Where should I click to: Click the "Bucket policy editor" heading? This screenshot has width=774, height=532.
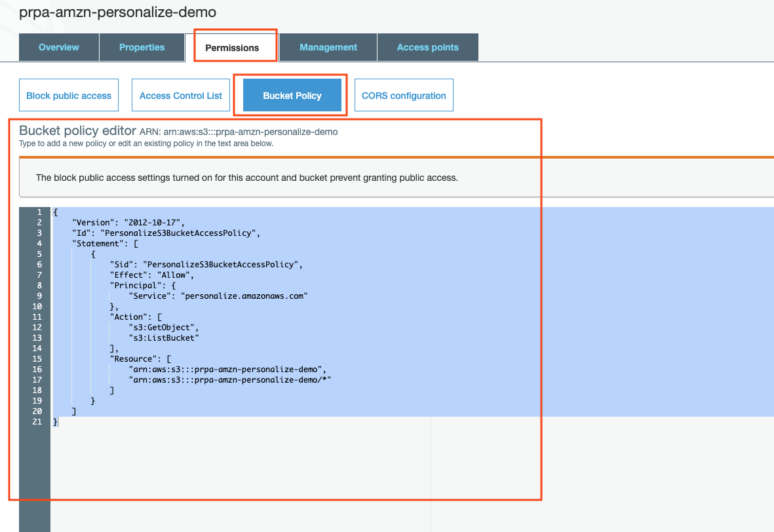[x=77, y=130]
